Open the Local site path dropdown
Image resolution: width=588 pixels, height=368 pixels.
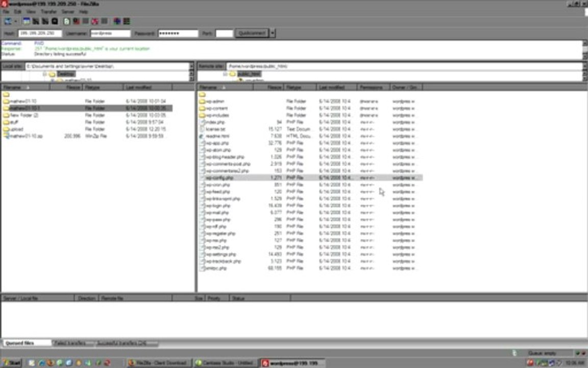[191, 66]
